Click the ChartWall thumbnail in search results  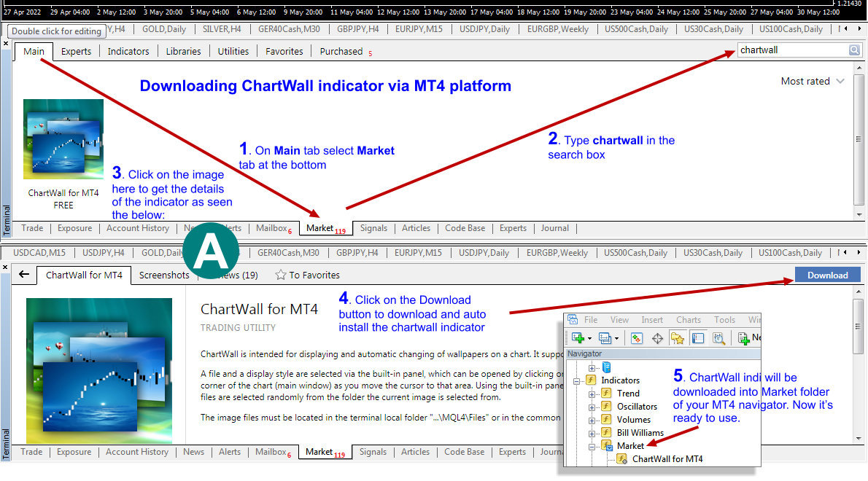pyautogui.click(x=63, y=138)
